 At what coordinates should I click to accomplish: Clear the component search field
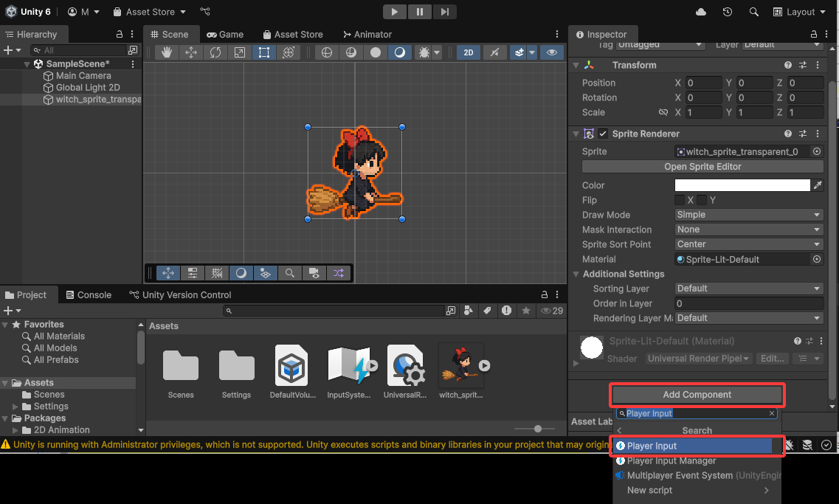pos(772,413)
